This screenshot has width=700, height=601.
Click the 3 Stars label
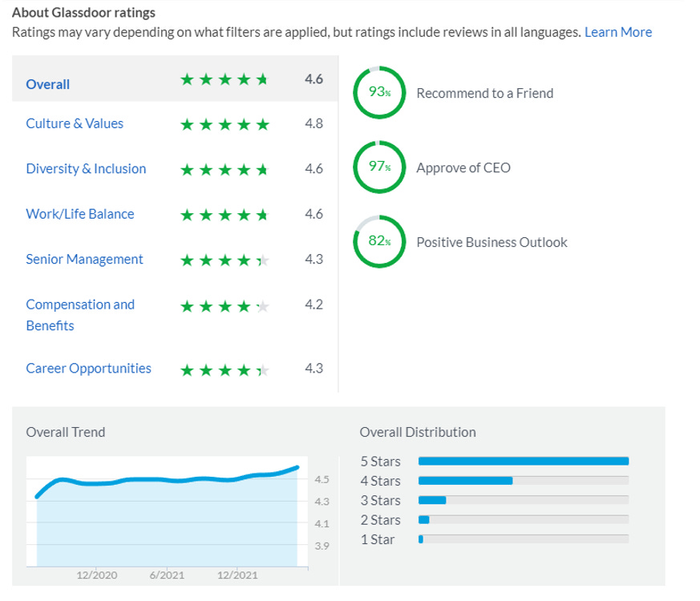(380, 501)
